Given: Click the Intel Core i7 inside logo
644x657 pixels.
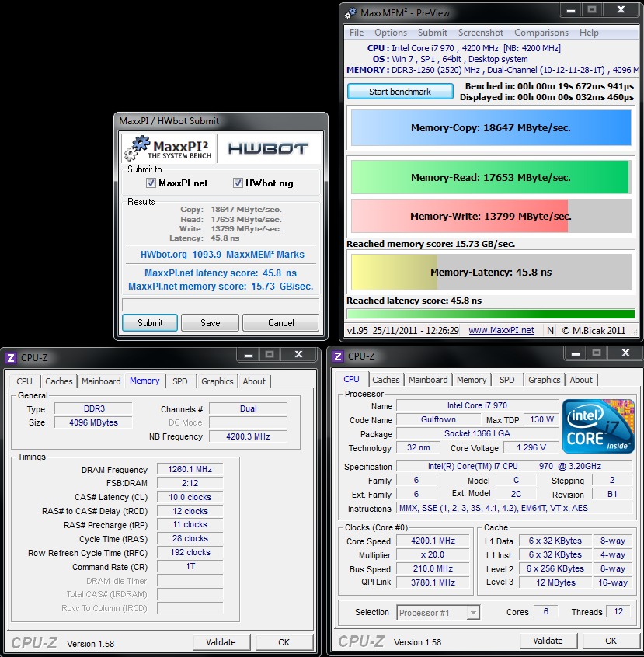Looking at the screenshot, I should tap(598, 426).
